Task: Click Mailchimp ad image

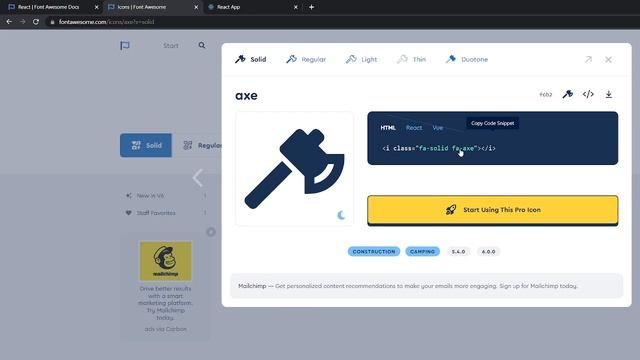Action: point(166,261)
